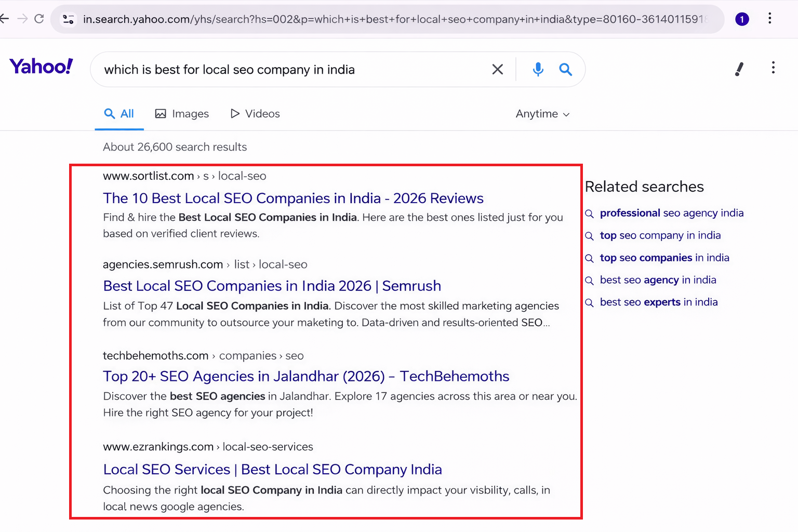Screen dimensions: 798x532
Task: Open the Sortlist 10 Best Local SEO Companies result
Action: pyautogui.click(x=293, y=198)
